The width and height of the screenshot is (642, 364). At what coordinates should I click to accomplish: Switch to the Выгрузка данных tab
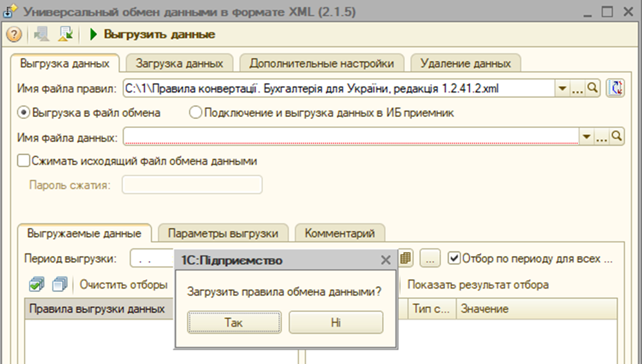click(x=64, y=64)
